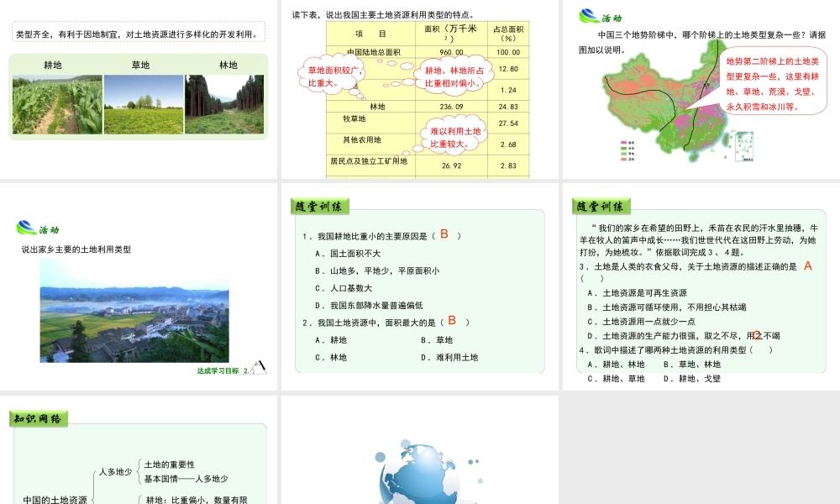Click the thought bubble 草地面积较广，比重大
840x504 pixels.
(x=331, y=76)
